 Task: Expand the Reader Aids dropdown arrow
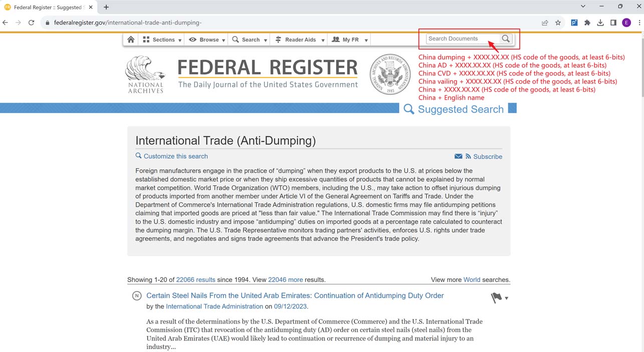(x=323, y=40)
